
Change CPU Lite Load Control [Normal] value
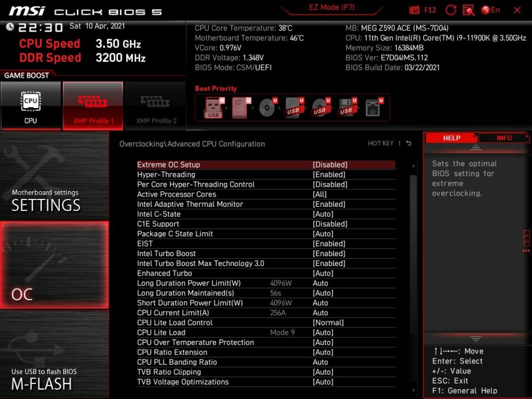(x=329, y=323)
